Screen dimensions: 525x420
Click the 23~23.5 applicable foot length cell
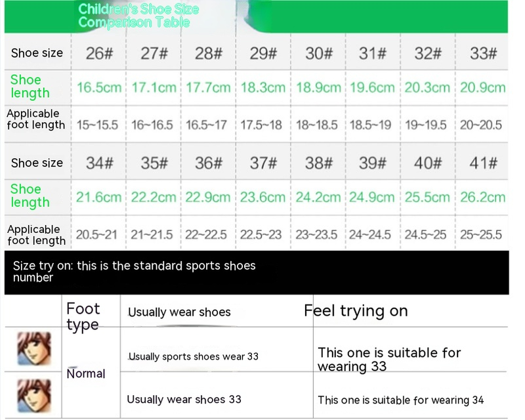tap(317, 235)
